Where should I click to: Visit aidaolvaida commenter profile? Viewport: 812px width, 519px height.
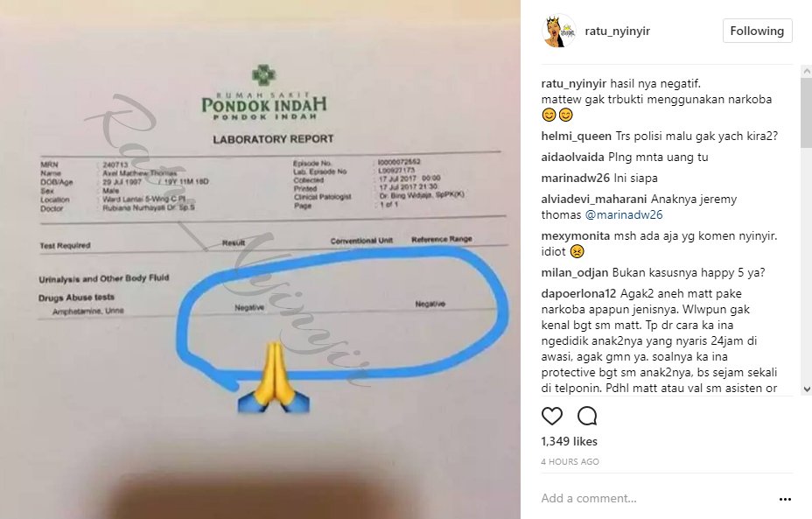pyautogui.click(x=573, y=157)
